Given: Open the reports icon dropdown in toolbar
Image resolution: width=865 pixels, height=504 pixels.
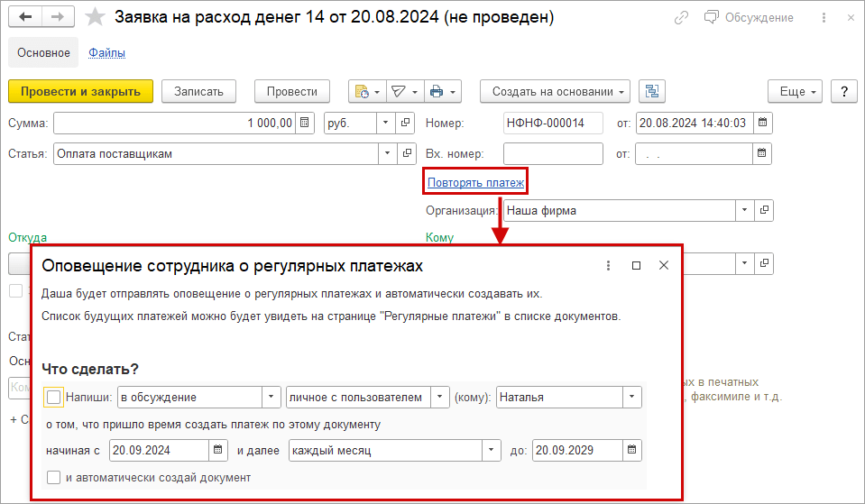Looking at the screenshot, I should 367,92.
